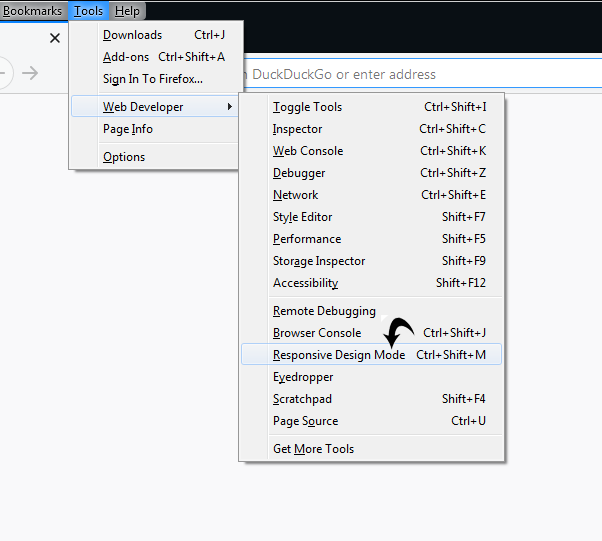Click the Tools menu in menu bar
The width and height of the screenshot is (602, 541).
click(x=88, y=11)
